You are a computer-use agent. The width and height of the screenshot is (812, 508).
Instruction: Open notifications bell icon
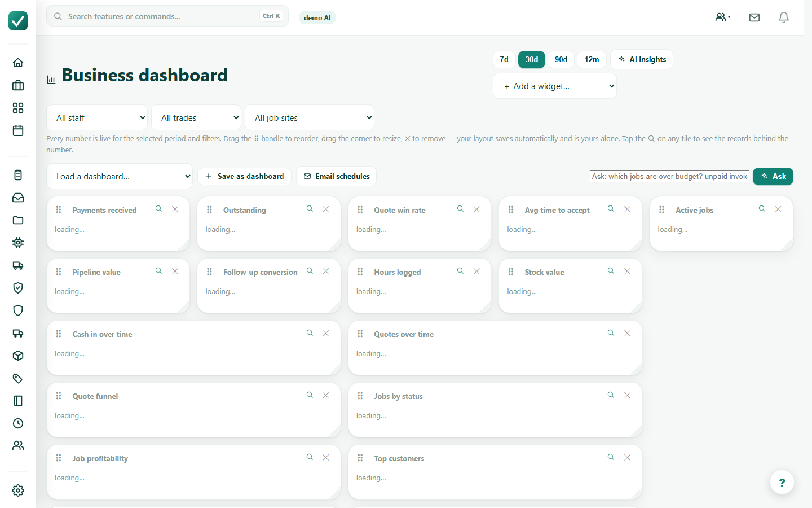click(784, 17)
